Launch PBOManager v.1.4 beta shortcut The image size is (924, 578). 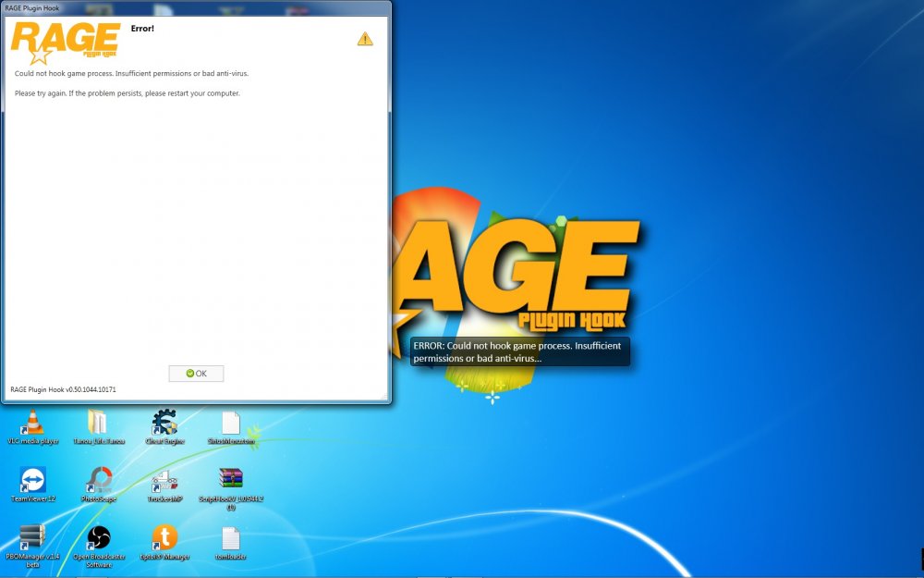(32, 547)
